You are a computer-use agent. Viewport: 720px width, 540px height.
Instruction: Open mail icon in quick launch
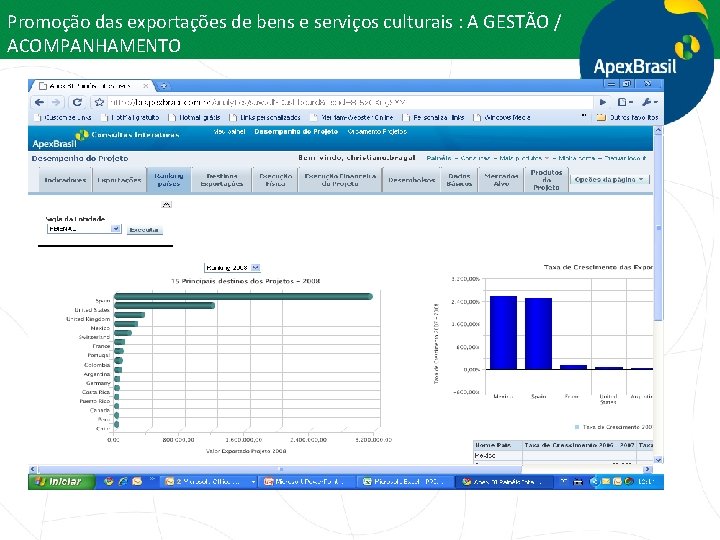coord(137,481)
